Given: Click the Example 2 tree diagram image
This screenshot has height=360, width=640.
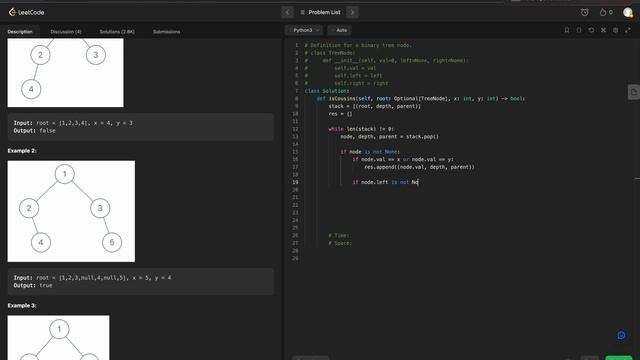Looking at the screenshot, I should click(x=71, y=211).
